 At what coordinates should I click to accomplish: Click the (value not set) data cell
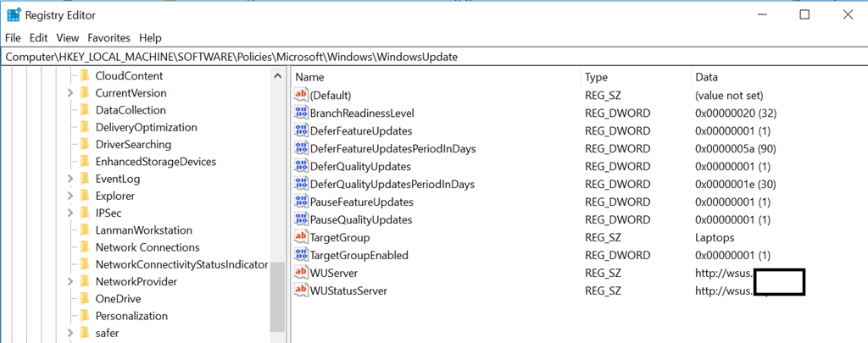coord(729,95)
